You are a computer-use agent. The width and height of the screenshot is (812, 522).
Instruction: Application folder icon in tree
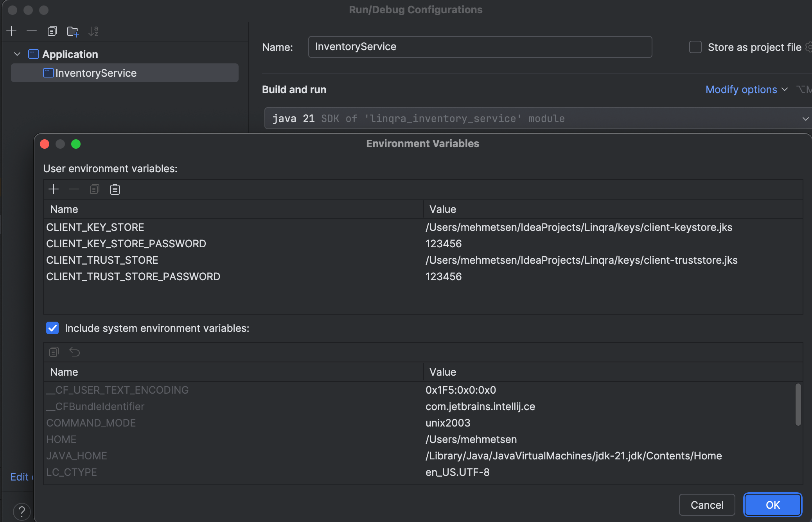tap(34, 54)
